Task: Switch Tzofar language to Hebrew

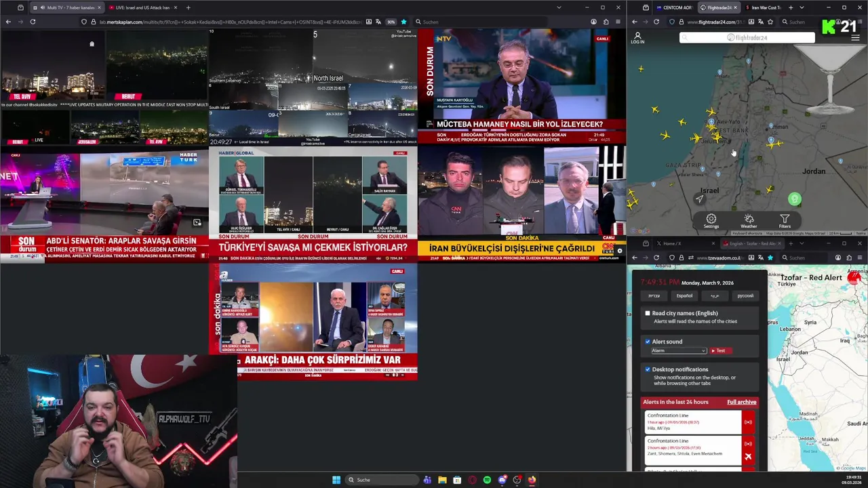Action: pyautogui.click(x=654, y=296)
